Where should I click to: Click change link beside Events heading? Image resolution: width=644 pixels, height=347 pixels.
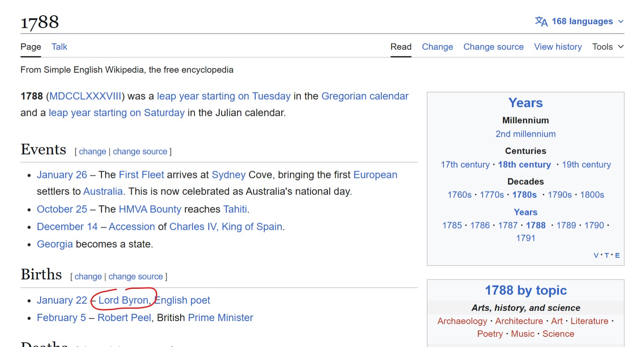(93, 152)
